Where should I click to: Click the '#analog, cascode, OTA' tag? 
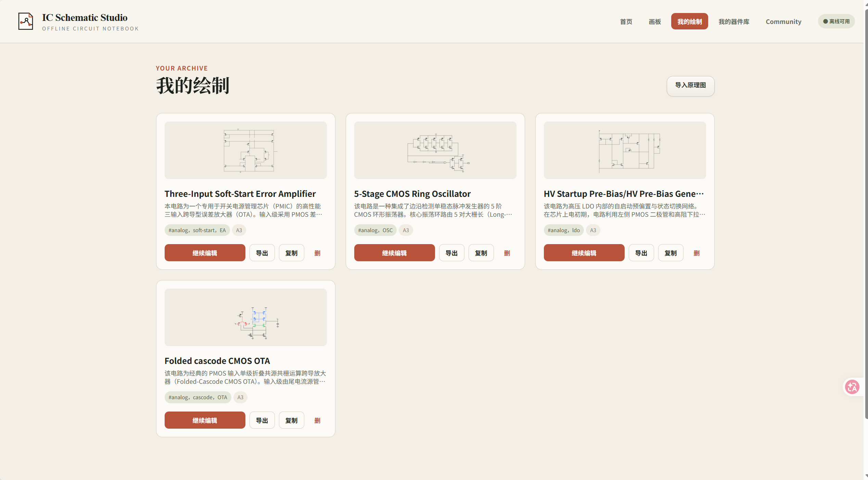(198, 397)
